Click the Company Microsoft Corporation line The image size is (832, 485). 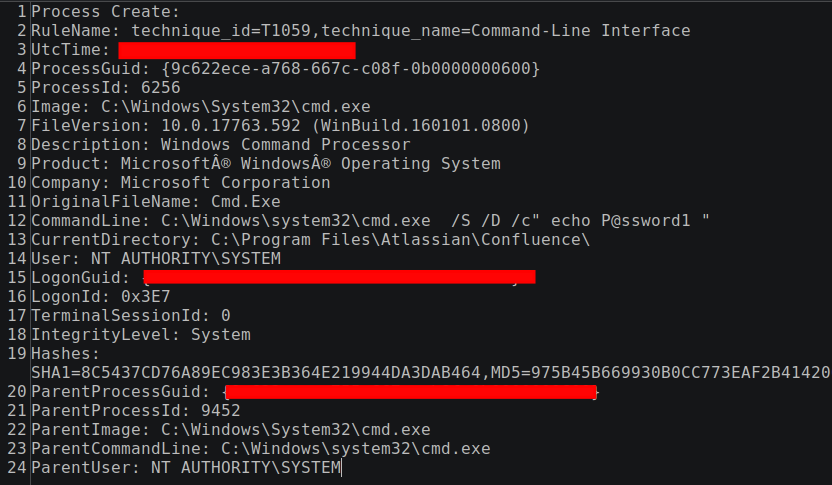click(181, 183)
